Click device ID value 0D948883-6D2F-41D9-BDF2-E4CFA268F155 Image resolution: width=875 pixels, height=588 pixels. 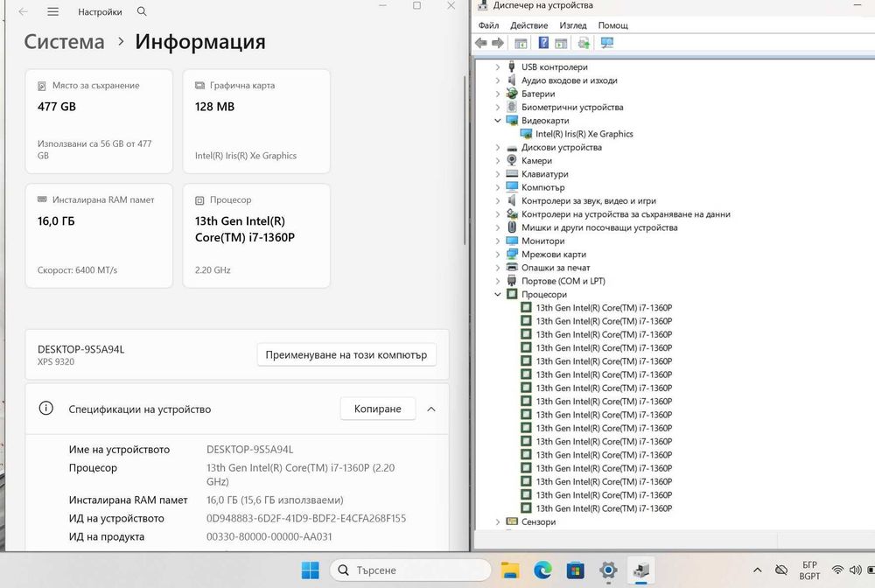click(306, 518)
